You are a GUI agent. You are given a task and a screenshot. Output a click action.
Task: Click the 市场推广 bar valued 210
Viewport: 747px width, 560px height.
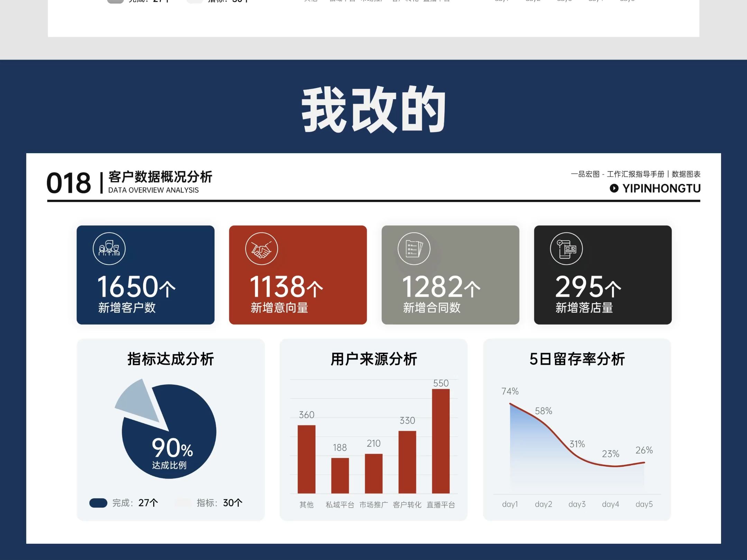[373, 474]
